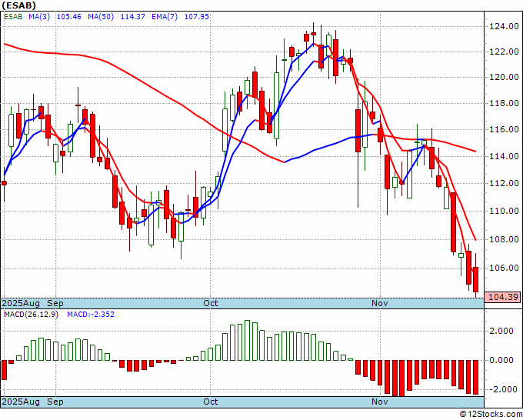
Task: Click the highlighted last price 104.39
Action: coord(503,297)
